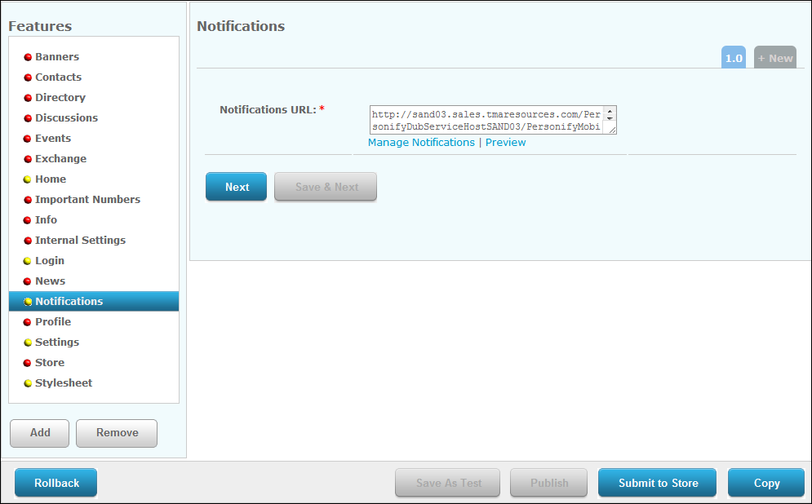The width and height of the screenshot is (812, 504).
Task: Select the Internal Settings feature
Action: click(x=80, y=241)
